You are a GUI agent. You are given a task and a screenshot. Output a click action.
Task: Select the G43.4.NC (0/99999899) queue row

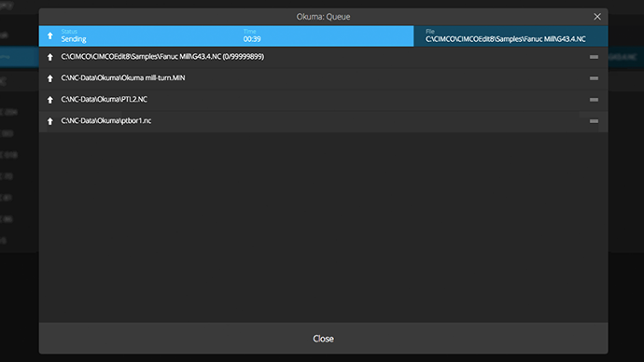point(323,57)
